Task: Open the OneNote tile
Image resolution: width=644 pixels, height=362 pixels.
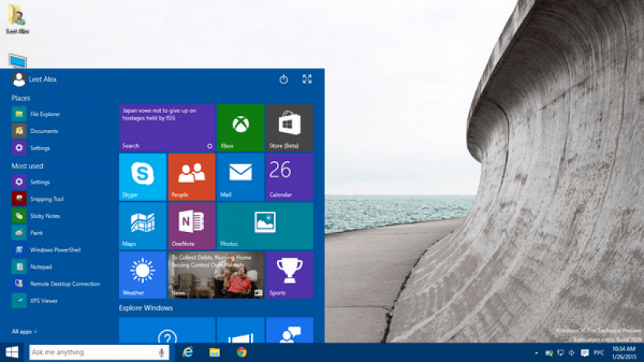Action: click(191, 226)
